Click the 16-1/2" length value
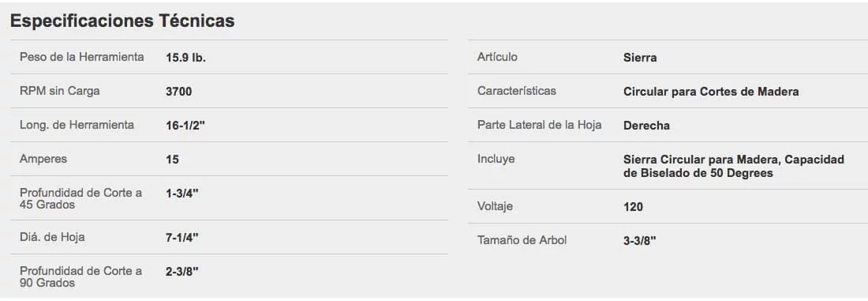The width and height of the screenshot is (868, 301). 185,126
